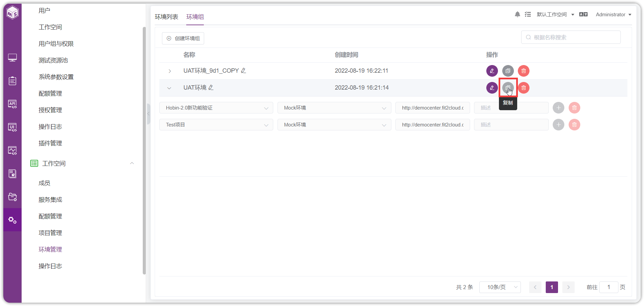
Task: Expand the UAT环境_9d1_COPY row
Action: click(x=170, y=71)
